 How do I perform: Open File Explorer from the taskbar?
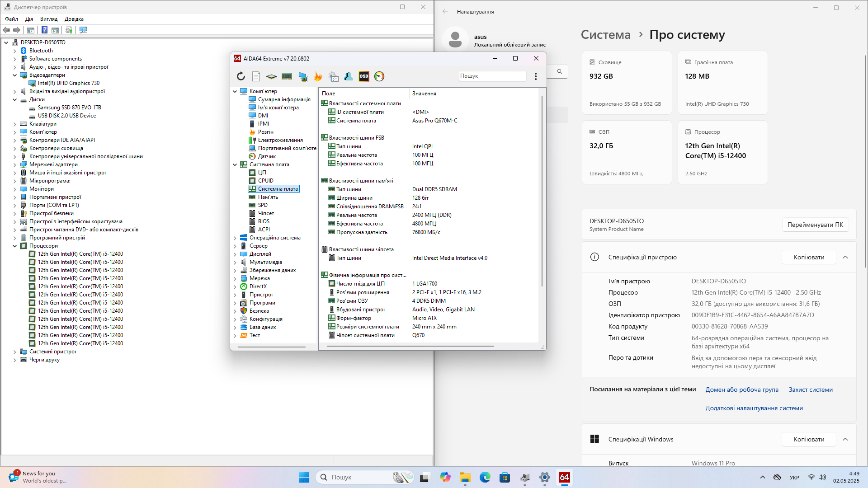coord(465,477)
